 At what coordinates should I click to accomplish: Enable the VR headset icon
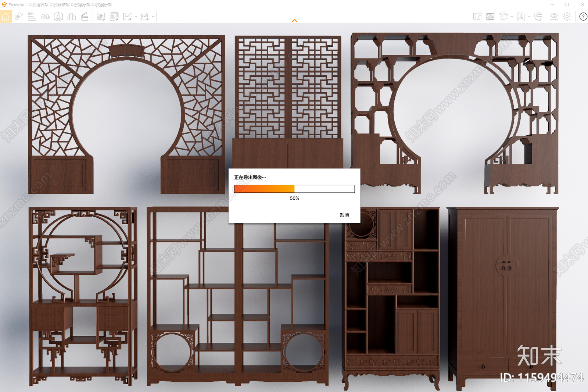point(538,17)
